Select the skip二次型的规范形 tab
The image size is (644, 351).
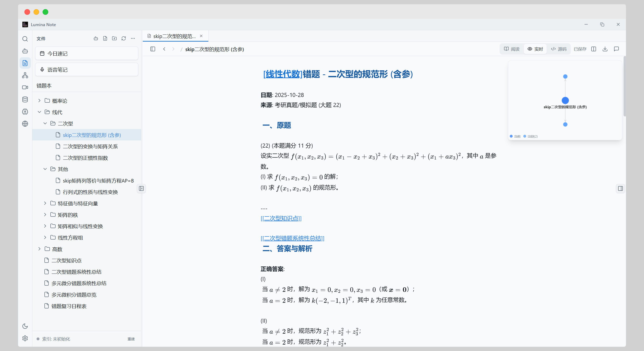(x=174, y=36)
